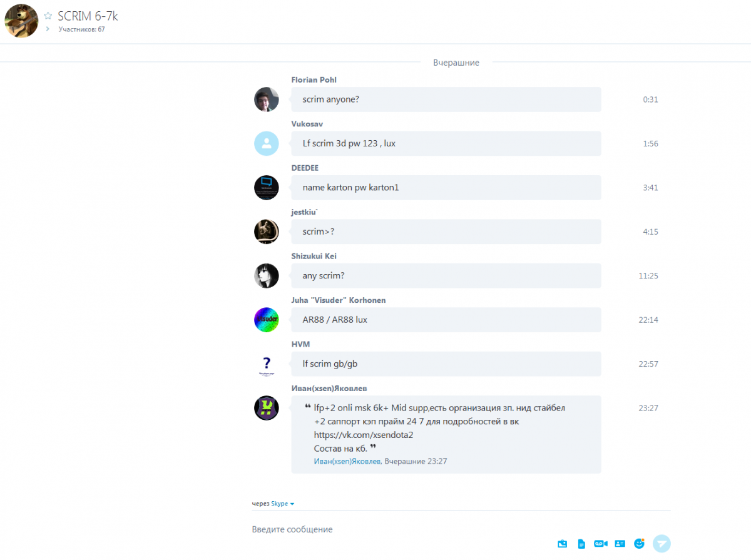Record a video message
Screen dimensions: 751x560
point(600,544)
